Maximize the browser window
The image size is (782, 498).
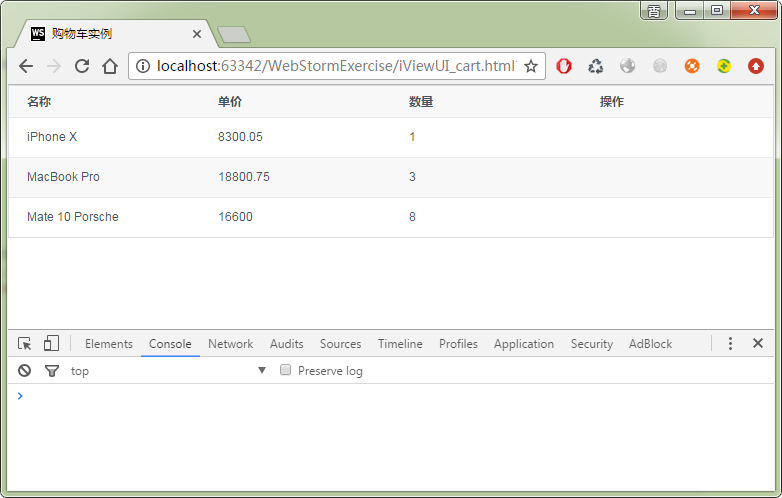(x=717, y=10)
